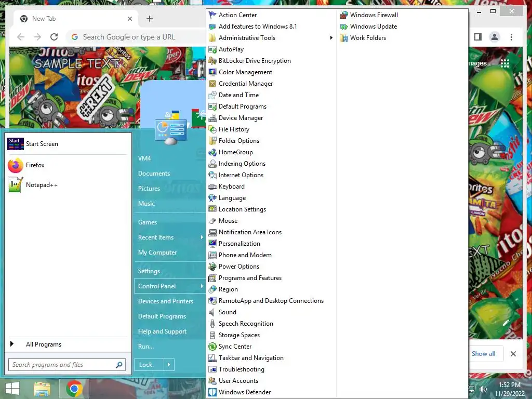Open Documents in start menu
This screenshot has width=532, height=399.
[154, 174]
